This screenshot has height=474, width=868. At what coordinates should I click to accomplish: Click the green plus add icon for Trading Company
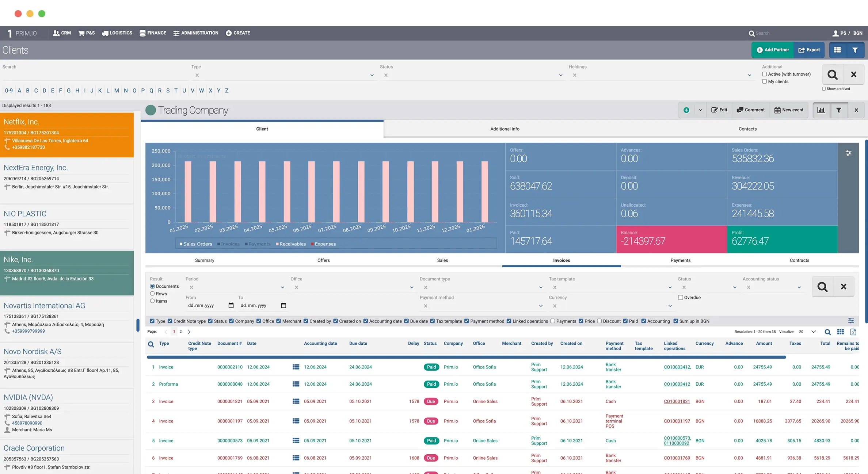[686, 110]
